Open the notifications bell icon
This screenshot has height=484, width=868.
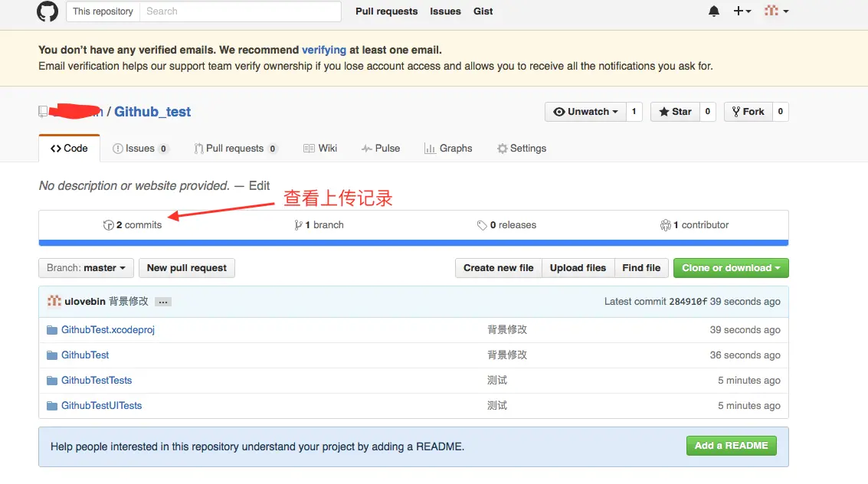[x=713, y=11]
